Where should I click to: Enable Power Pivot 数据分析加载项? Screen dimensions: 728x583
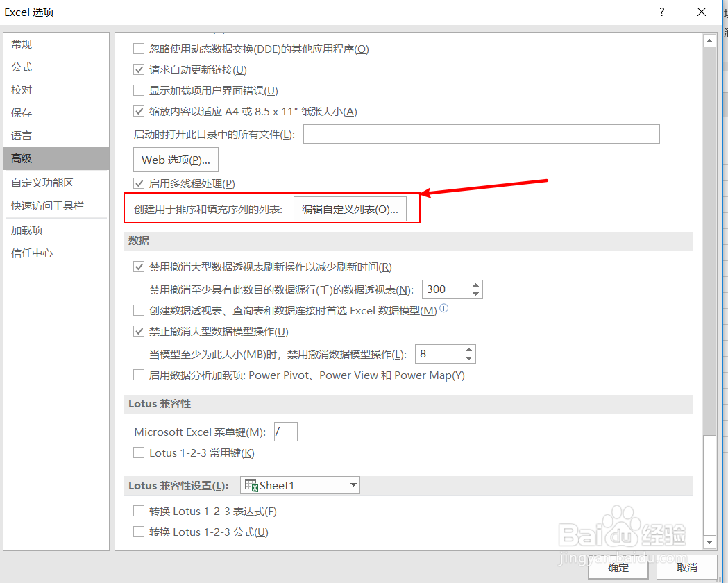point(138,375)
